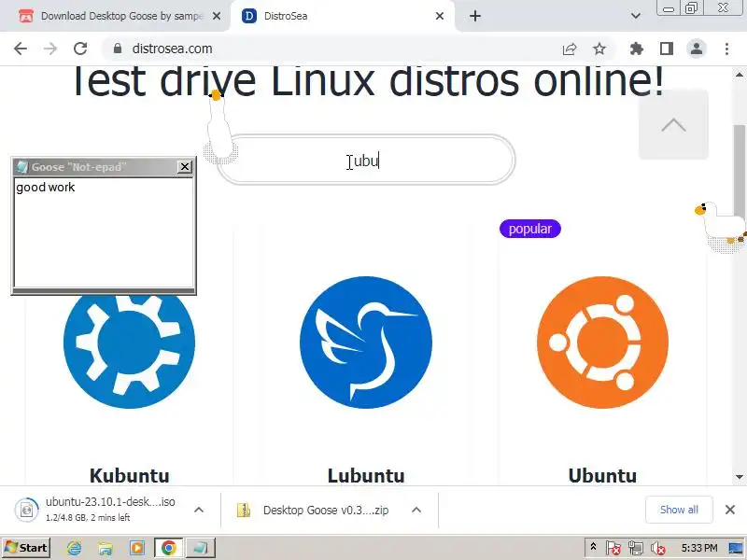Click the Ubuntu title
The width and height of the screenshot is (747, 560).
pyautogui.click(x=602, y=476)
